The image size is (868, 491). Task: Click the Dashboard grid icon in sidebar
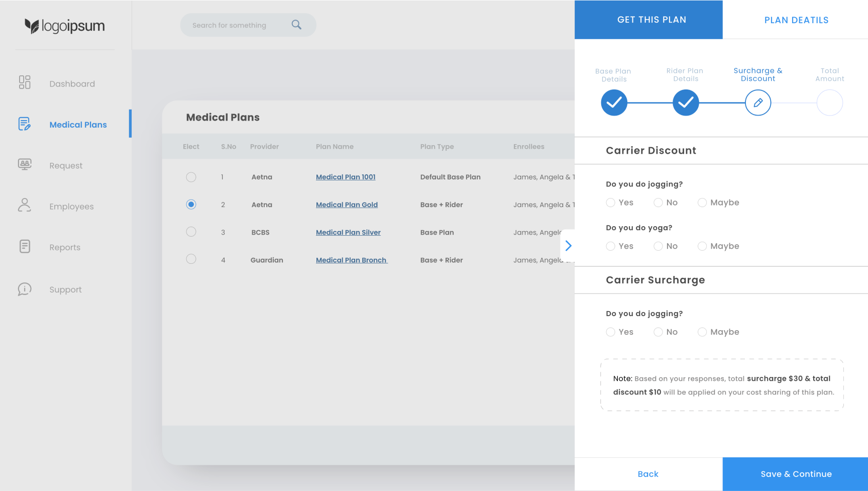(x=25, y=82)
